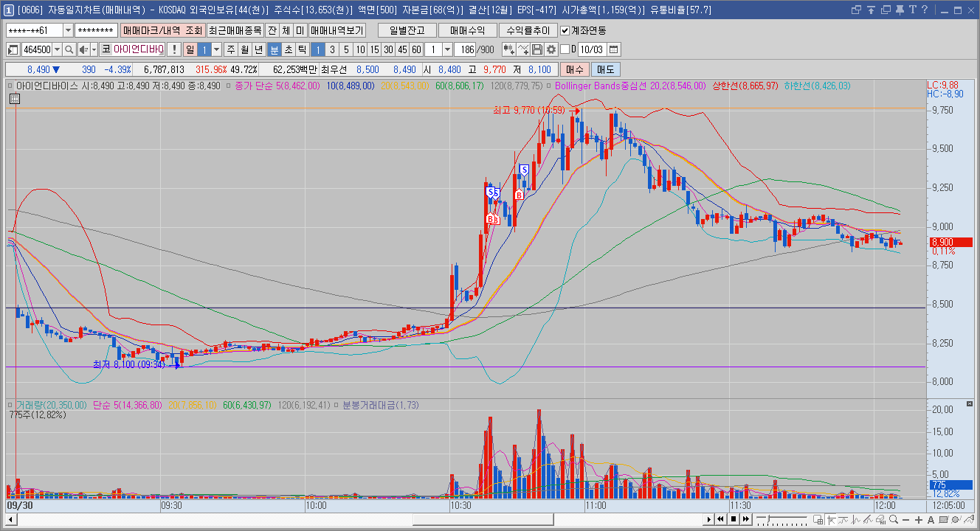The image size is (980, 531).
Task: Toggle the 계좌연동 checkbox
Action: click(x=565, y=30)
